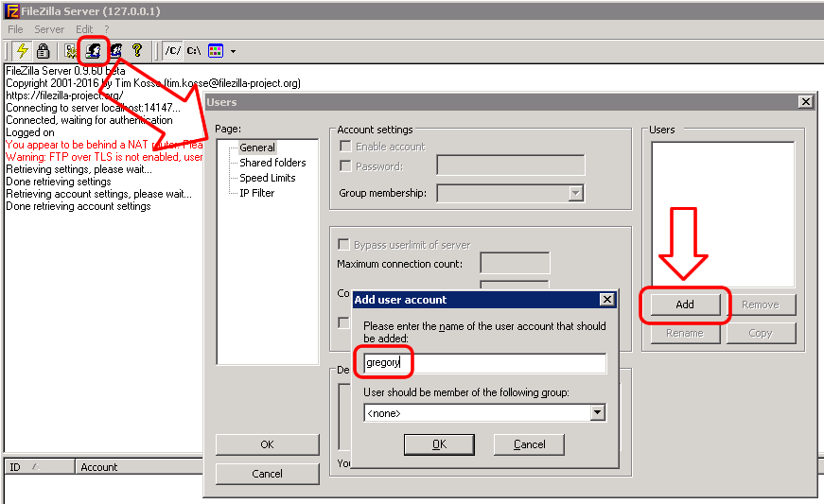
Task: Click ID column header
Action: point(40,467)
